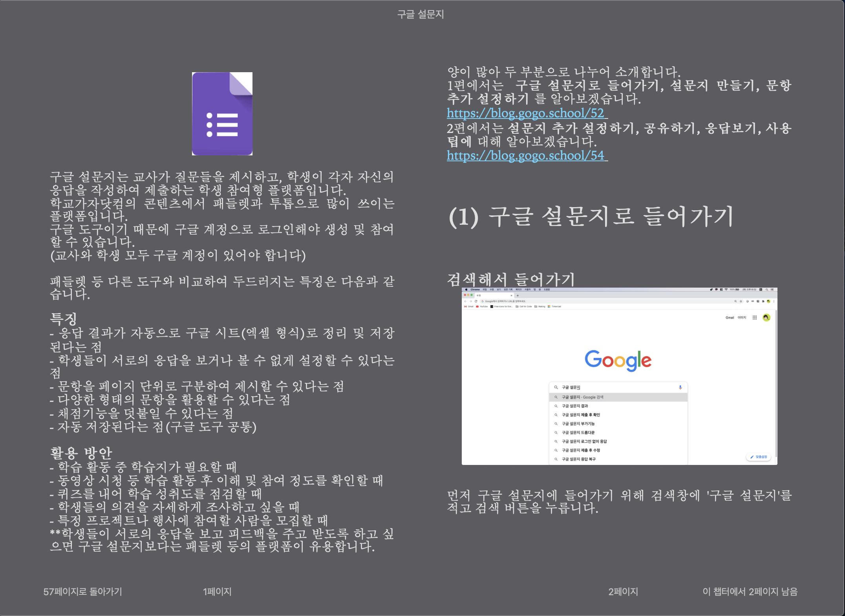Click the Gmail link near avatar
The width and height of the screenshot is (845, 616).
pyautogui.click(x=729, y=317)
